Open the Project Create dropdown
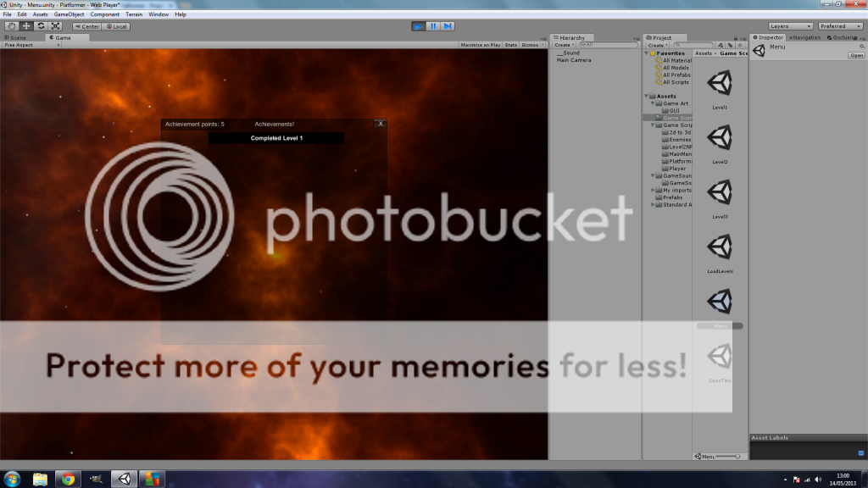Screen dimensions: 868x488 pos(658,45)
